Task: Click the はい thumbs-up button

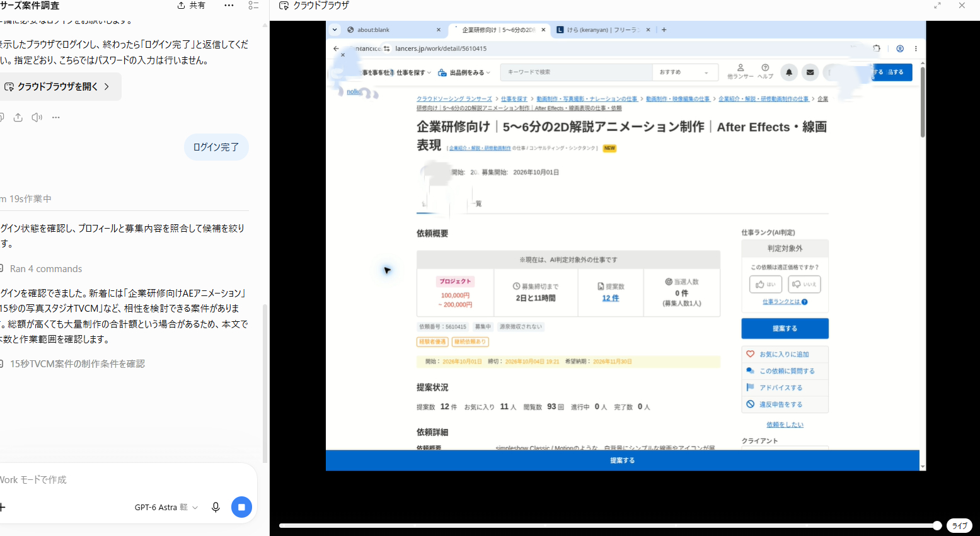Action: (766, 284)
